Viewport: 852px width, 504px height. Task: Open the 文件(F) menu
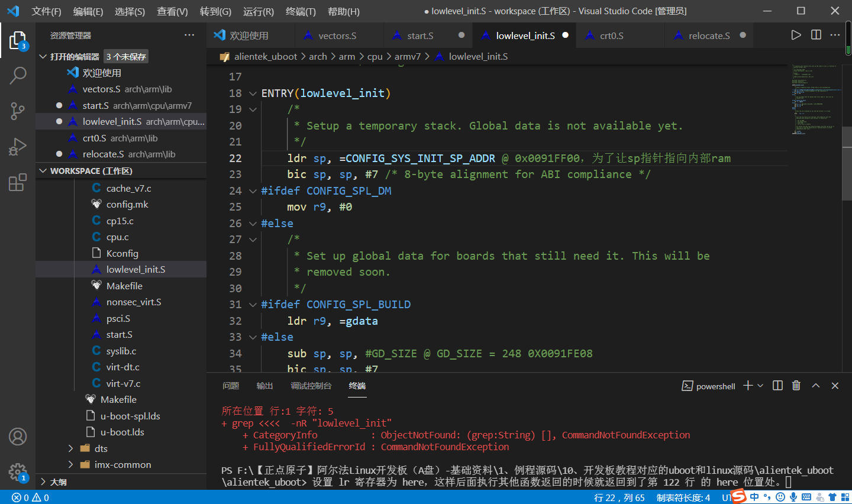46,11
